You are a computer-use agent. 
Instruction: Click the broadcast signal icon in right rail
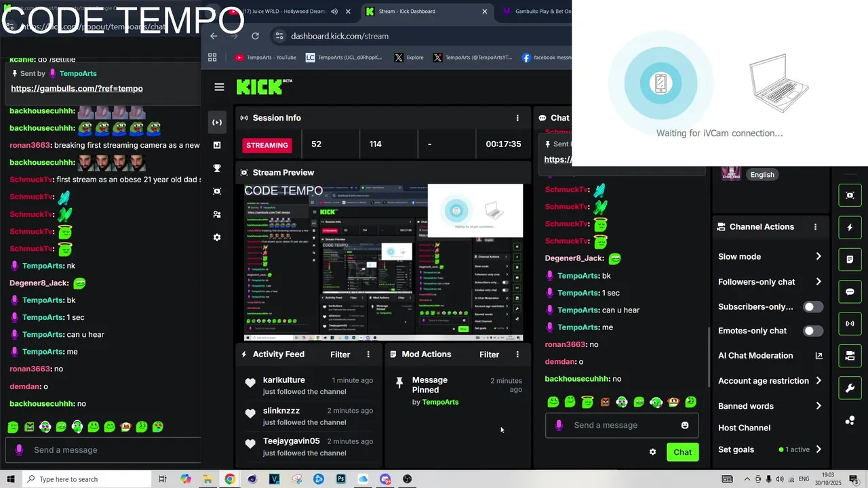[850, 324]
